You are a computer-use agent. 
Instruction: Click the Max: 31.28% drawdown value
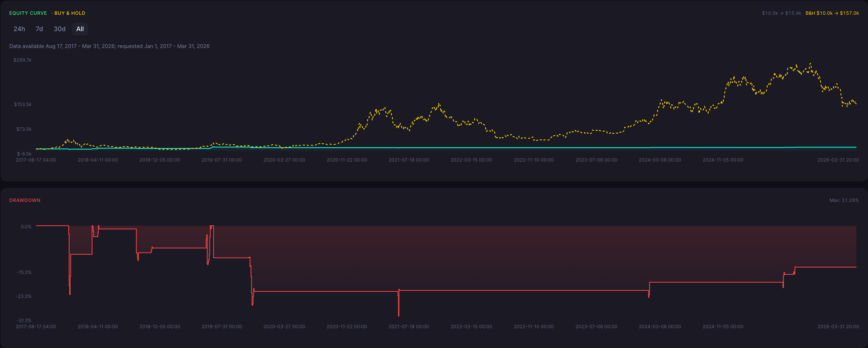[x=844, y=200]
